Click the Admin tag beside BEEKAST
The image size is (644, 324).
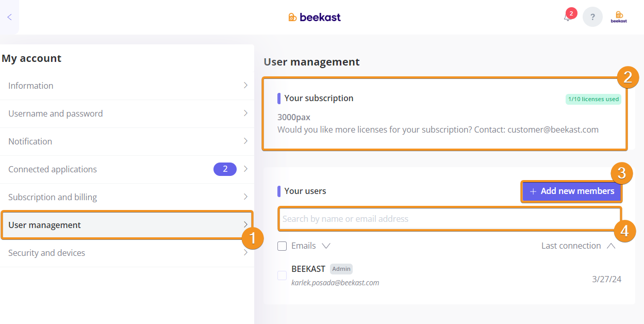341,269
